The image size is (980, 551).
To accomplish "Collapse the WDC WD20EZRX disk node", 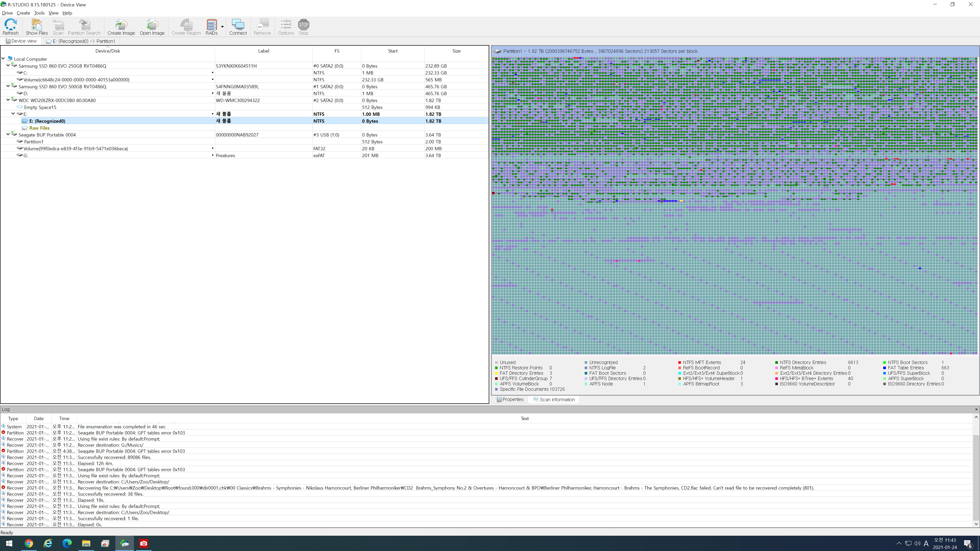I will click(8, 100).
